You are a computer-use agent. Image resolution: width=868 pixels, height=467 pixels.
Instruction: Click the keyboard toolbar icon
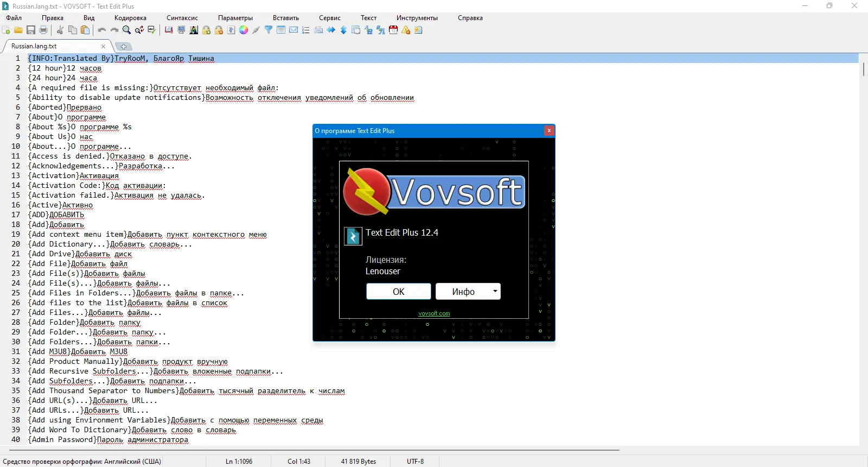(318, 30)
